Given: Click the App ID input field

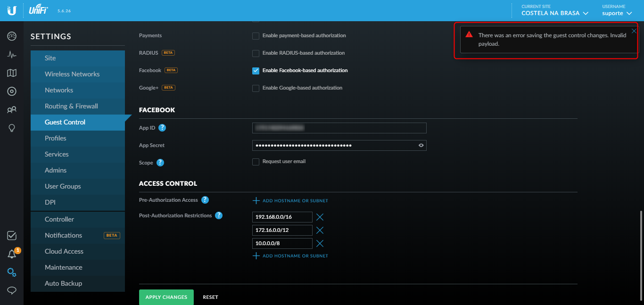Looking at the screenshot, I should (339, 128).
